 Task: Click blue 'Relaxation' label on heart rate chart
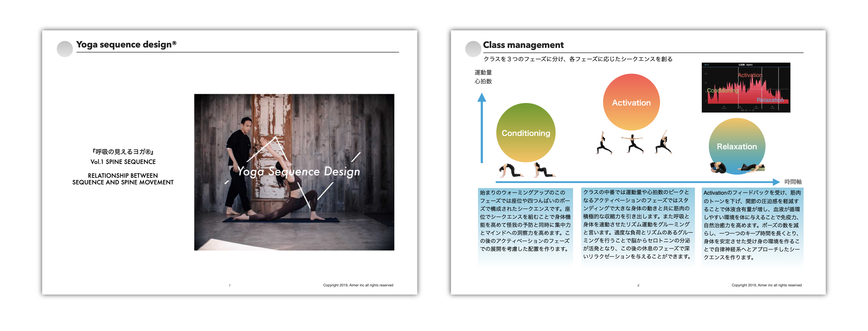[770, 100]
